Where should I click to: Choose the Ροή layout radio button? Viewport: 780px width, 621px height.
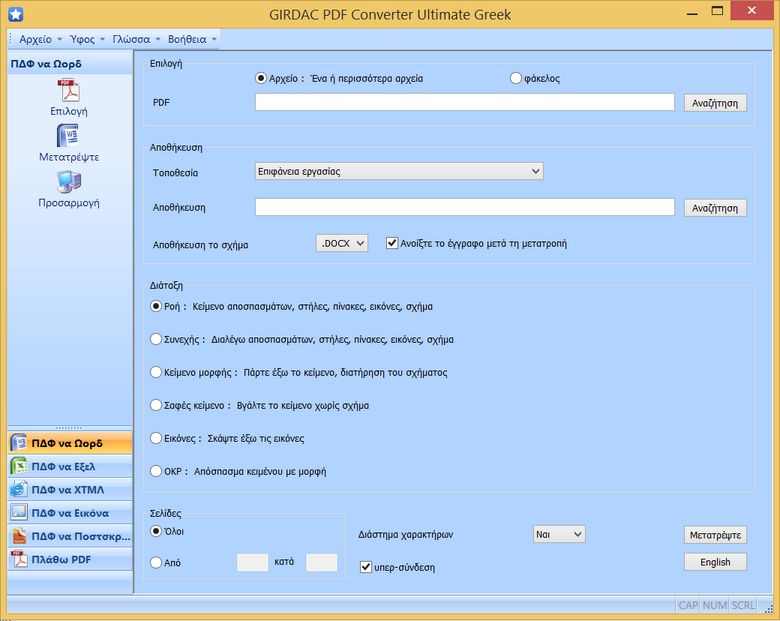click(156, 306)
